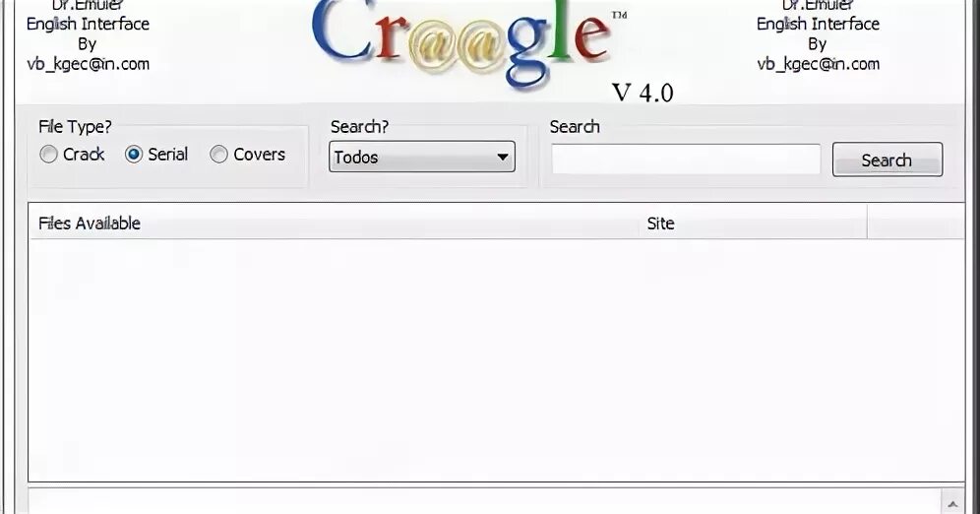The width and height of the screenshot is (980, 514).
Task: Click the Site column header
Action: click(x=753, y=224)
